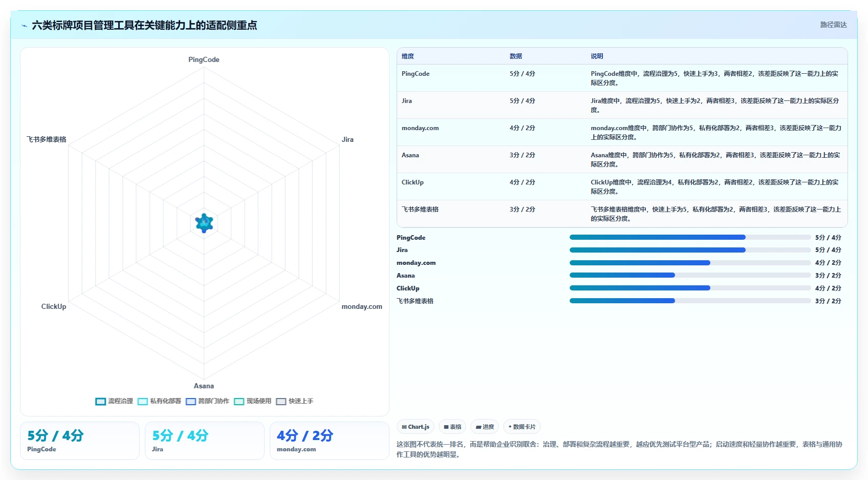Toggle the 流程治理 legend dataset

click(x=114, y=401)
